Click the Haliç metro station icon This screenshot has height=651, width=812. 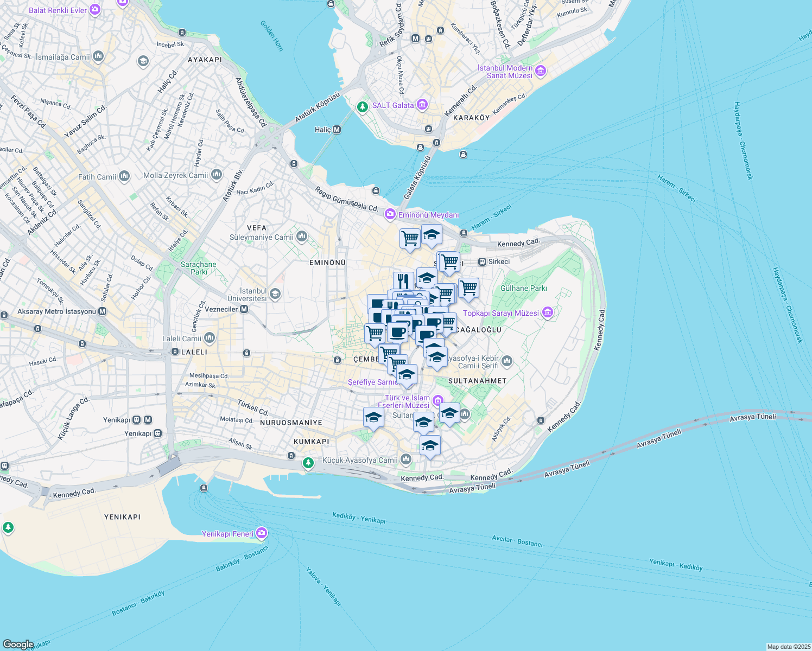(x=337, y=130)
